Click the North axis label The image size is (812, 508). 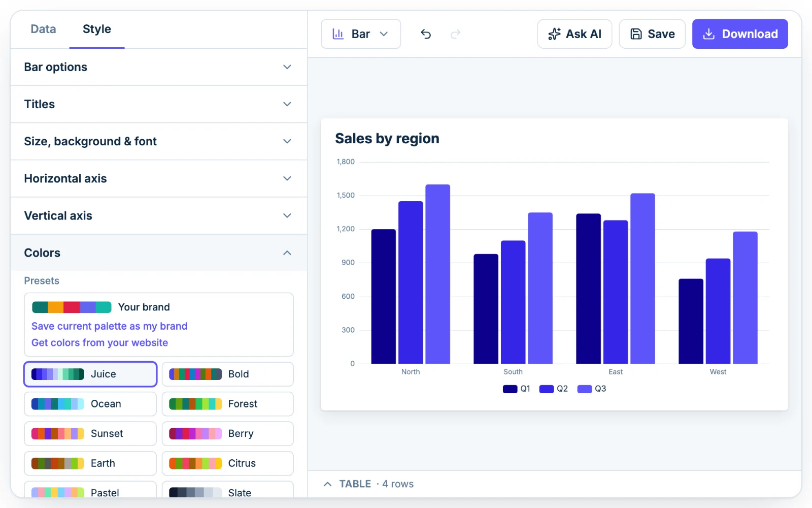pos(411,372)
